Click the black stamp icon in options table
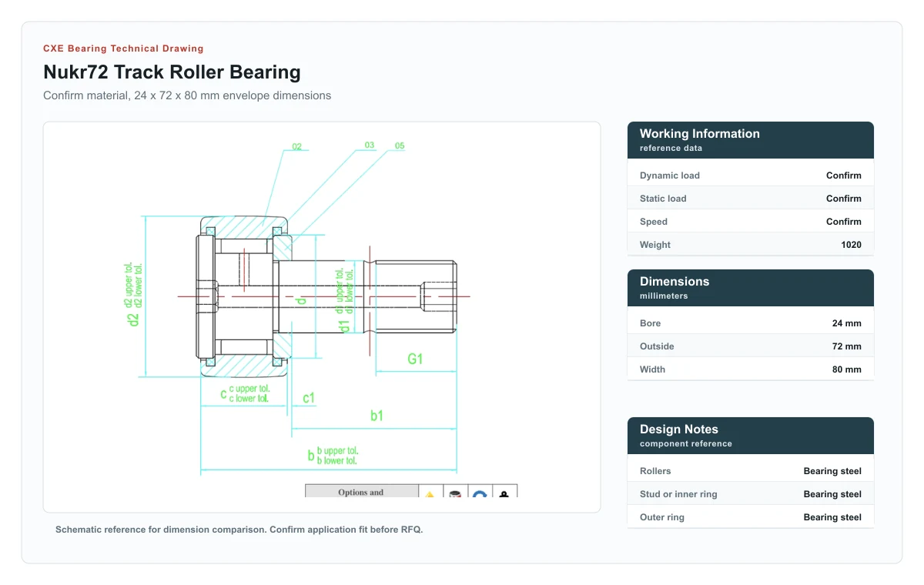The height and width of the screenshot is (585, 924). click(x=504, y=493)
